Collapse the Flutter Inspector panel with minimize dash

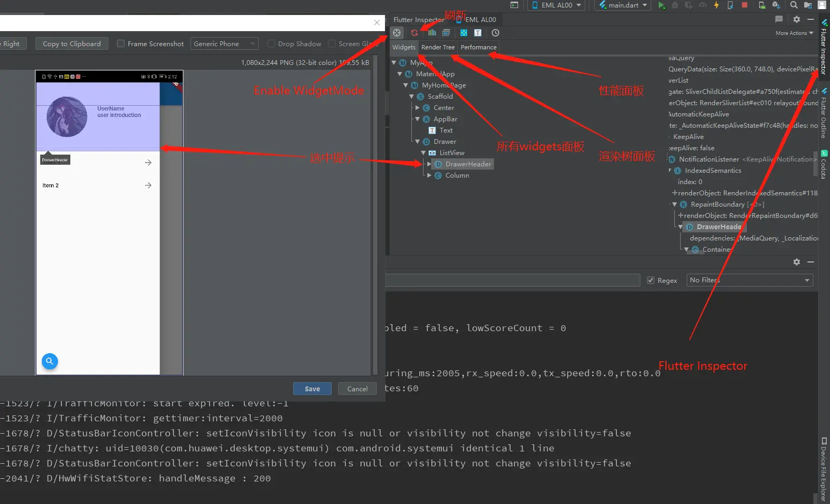click(811, 19)
